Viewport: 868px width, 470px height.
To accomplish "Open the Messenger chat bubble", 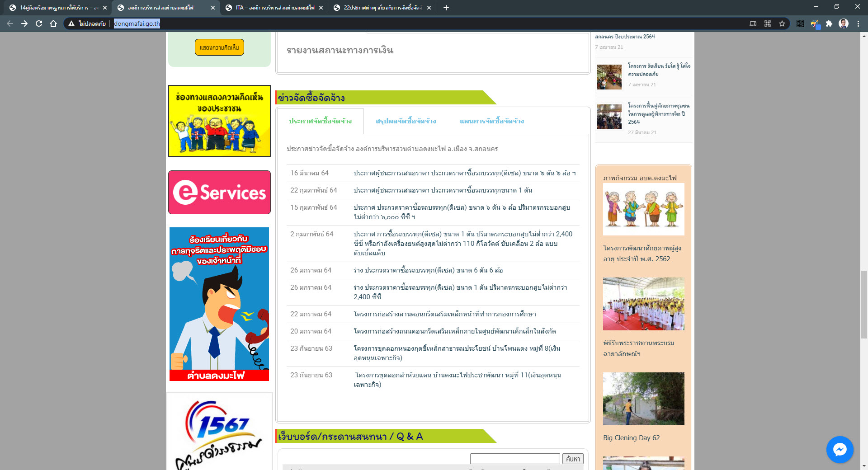I will [840, 450].
